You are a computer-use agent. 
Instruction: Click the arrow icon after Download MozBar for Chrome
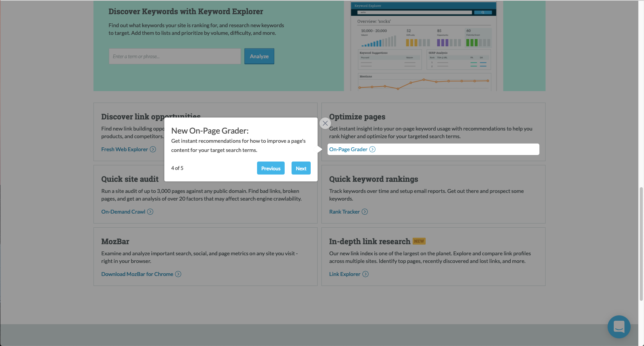click(x=178, y=274)
